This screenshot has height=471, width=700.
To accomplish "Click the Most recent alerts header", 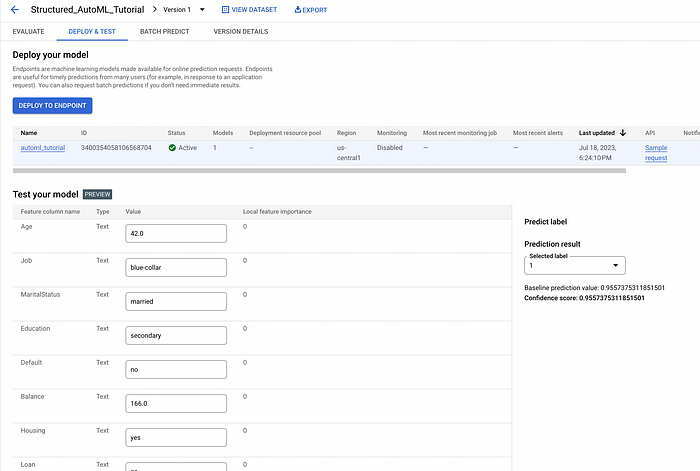I will pyautogui.click(x=538, y=133).
